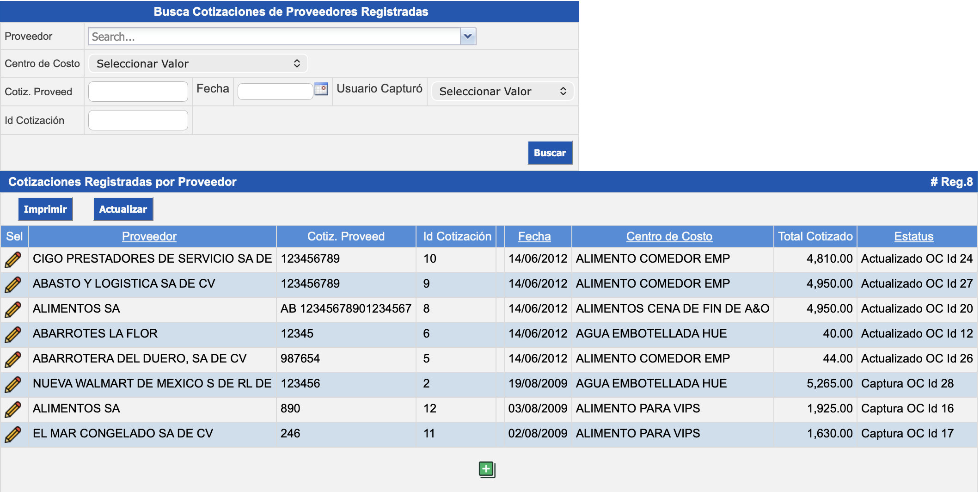Screen dimensions: 980x492
Task: Open the Proveedor search dropdown arrow
Action: pyautogui.click(x=468, y=36)
